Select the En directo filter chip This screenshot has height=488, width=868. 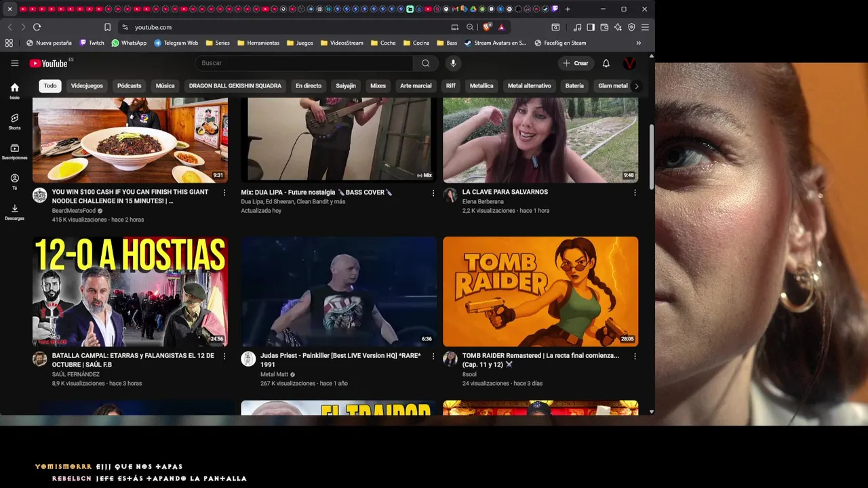309,86
